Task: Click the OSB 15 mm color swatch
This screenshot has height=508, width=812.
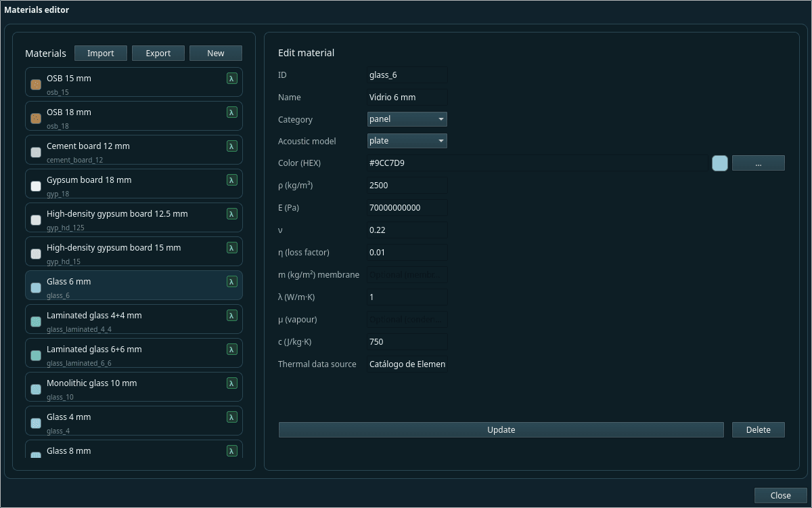Action: coord(36,85)
